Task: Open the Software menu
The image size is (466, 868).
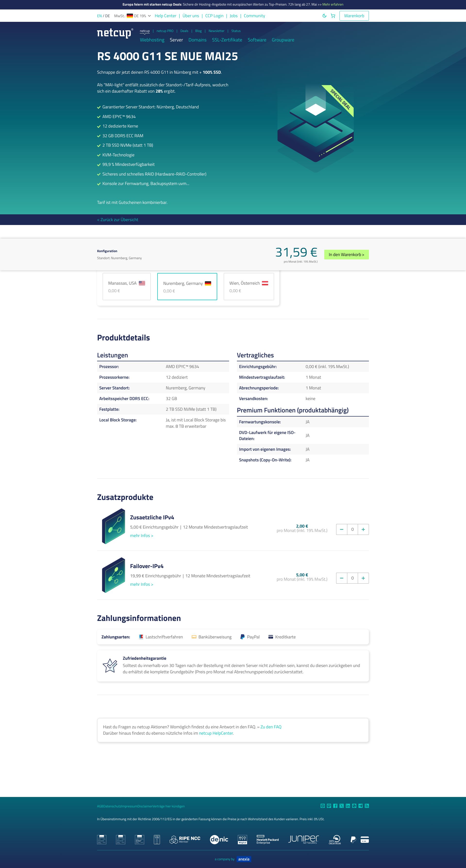Action: pos(257,40)
